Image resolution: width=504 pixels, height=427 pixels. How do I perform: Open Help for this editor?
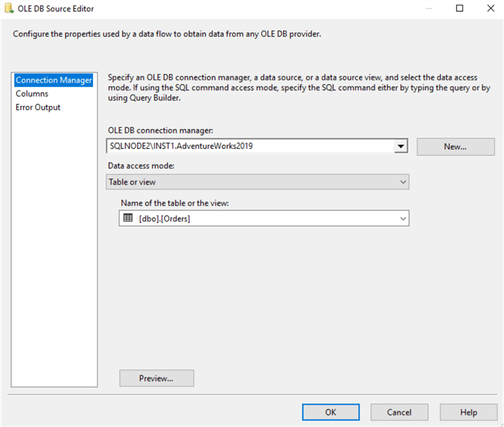[x=469, y=412]
